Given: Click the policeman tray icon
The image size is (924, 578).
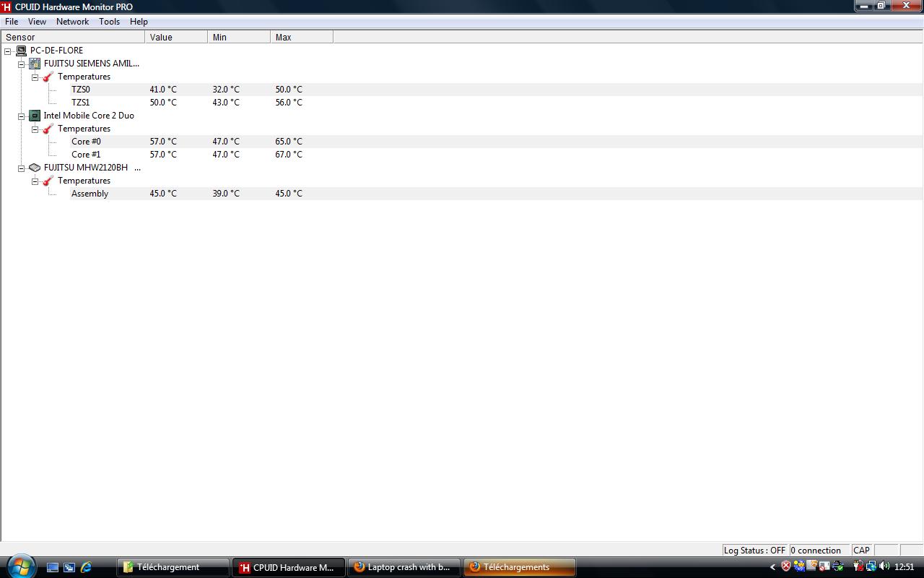Looking at the screenshot, I should 799,566.
